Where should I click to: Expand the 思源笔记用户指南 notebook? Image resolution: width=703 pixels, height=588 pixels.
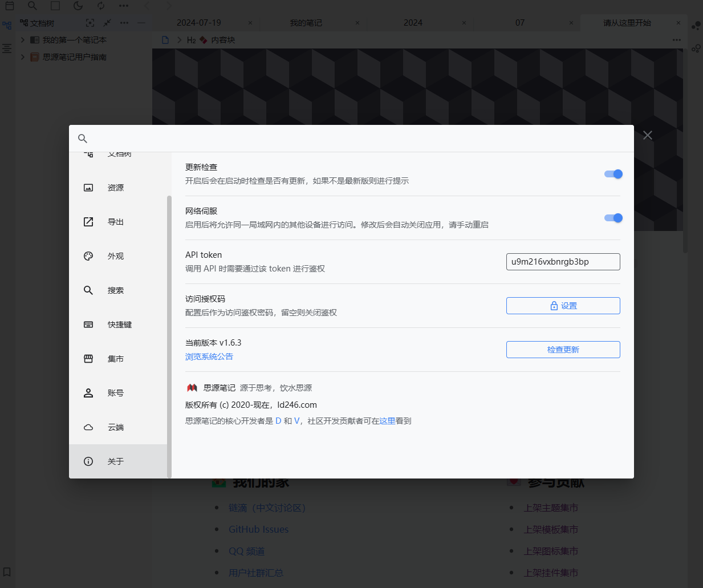(x=23, y=57)
